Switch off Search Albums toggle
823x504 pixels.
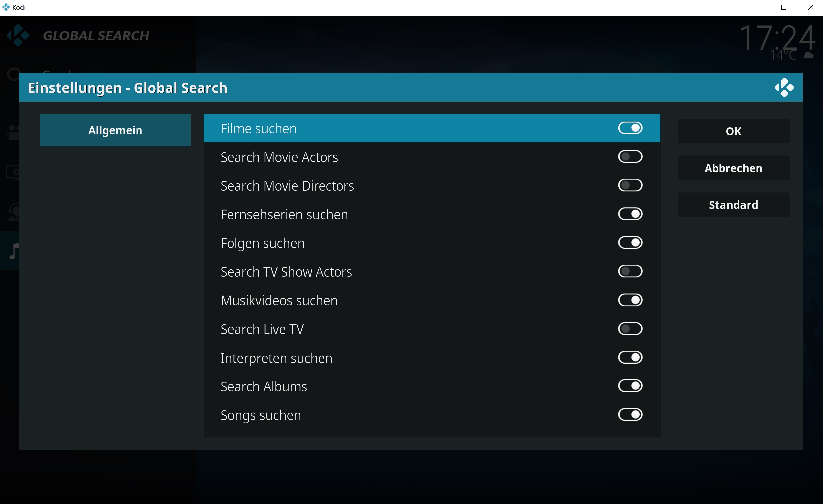(x=630, y=386)
